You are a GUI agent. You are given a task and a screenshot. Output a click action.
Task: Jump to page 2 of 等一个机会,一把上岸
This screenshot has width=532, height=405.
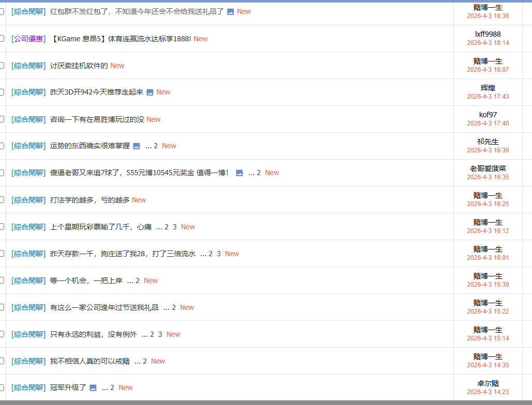[138, 281]
